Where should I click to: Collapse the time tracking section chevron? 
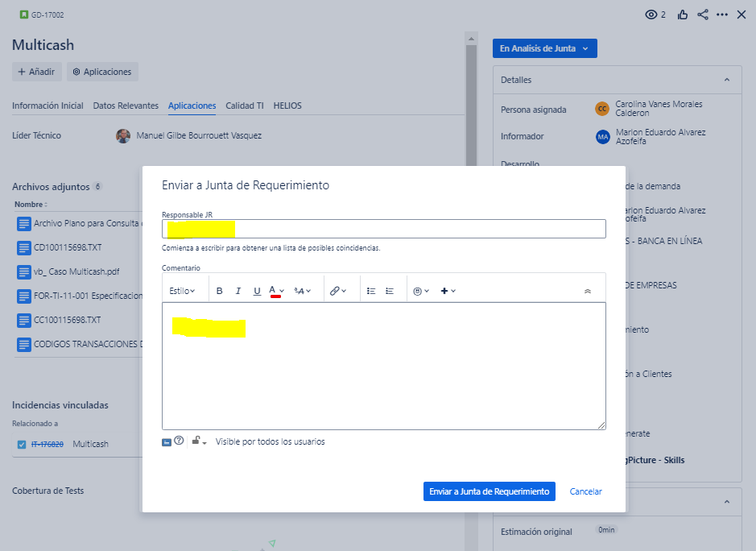click(x=726, y=502)
